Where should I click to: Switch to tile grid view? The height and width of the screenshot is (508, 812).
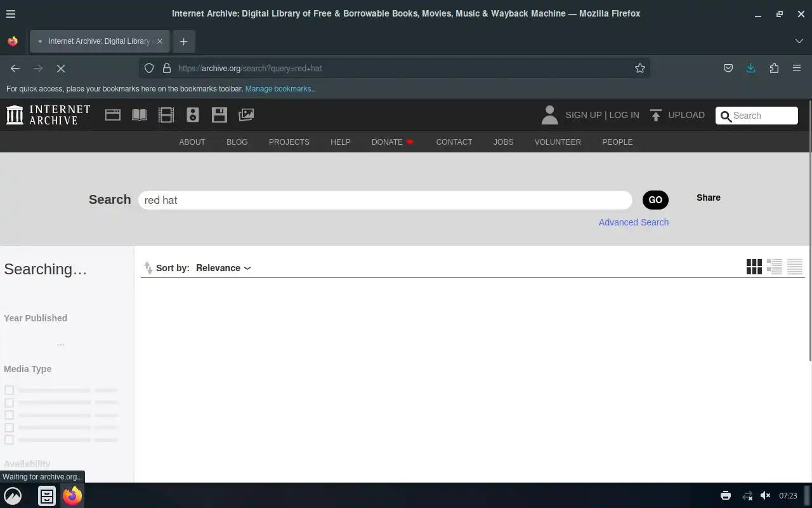[754, 267]
